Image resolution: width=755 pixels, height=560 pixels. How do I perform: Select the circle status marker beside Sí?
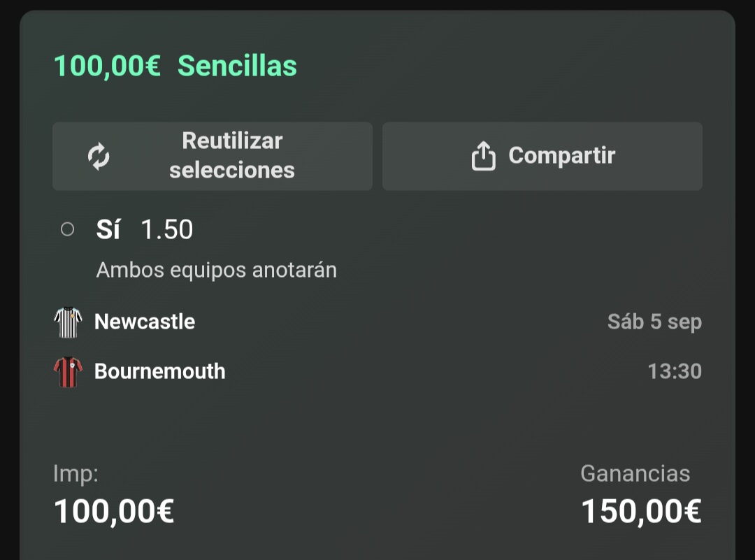click(67, 229)
